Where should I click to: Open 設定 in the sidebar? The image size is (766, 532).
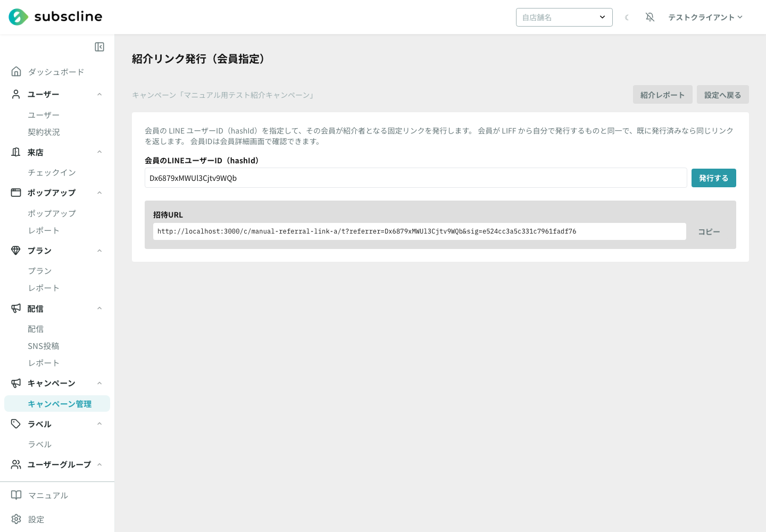tap(36, 519)
